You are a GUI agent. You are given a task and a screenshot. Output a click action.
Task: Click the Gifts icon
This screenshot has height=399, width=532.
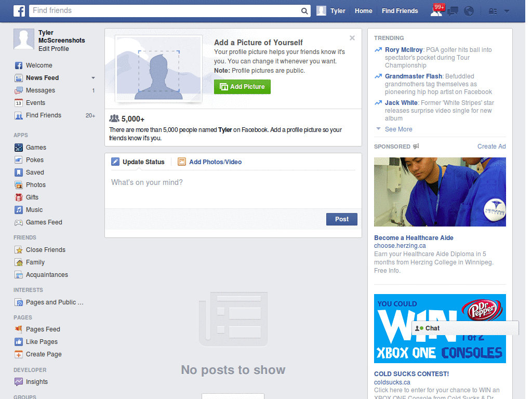19,197
